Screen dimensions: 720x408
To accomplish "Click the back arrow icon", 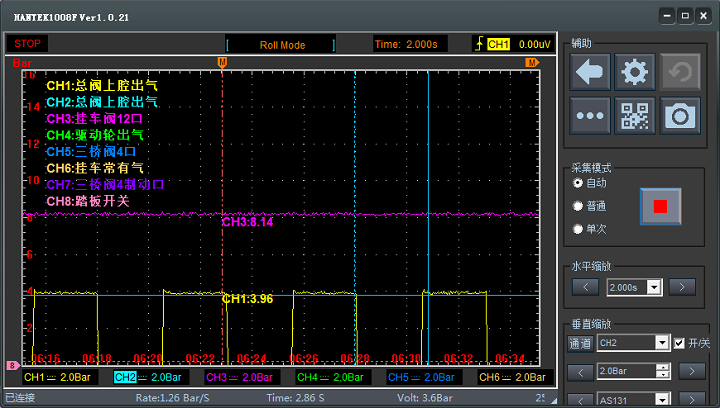I will pyautogui.click(x=590, y=72).
